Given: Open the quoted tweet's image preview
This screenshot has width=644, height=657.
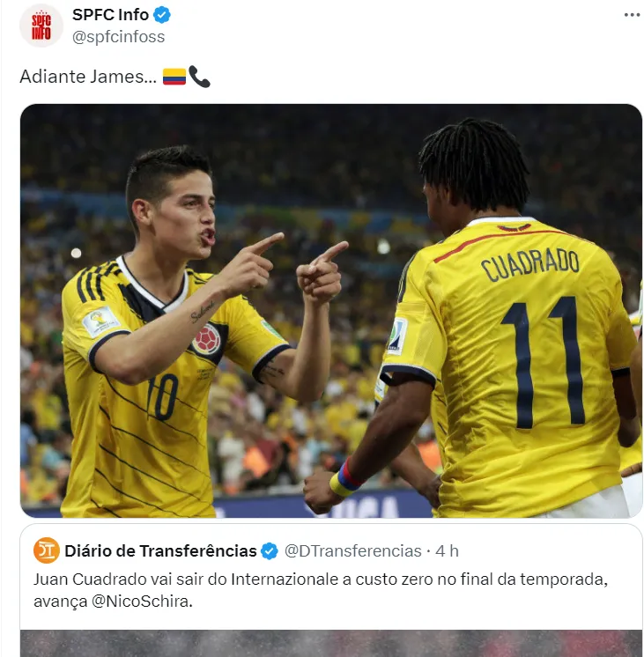Looking at the screenshot, I should tap(330, 643).
